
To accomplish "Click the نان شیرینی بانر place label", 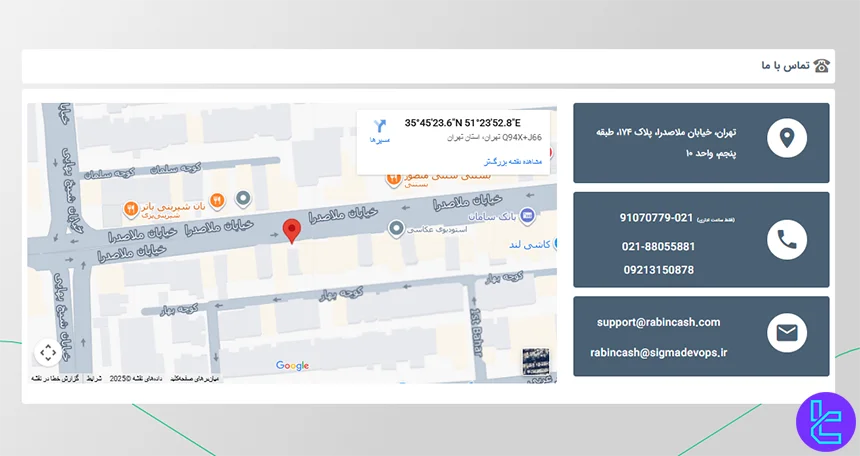I will click(x=173, y=207).
